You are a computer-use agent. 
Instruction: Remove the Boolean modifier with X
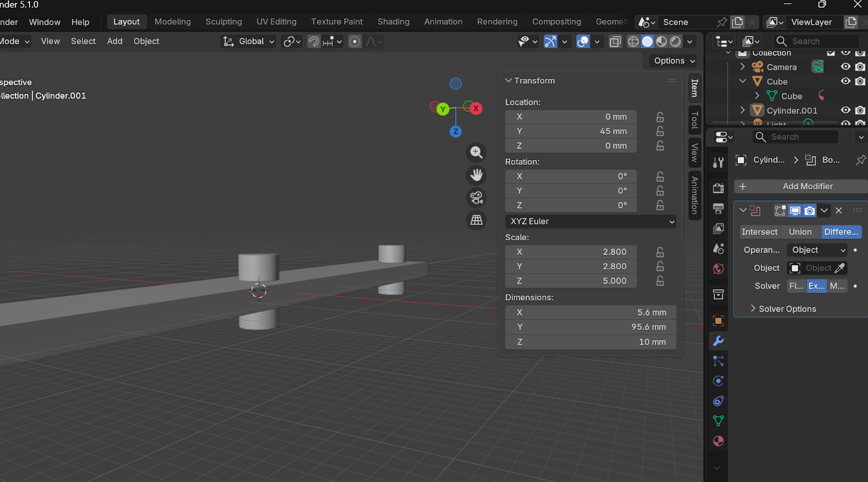pos(839,211)
